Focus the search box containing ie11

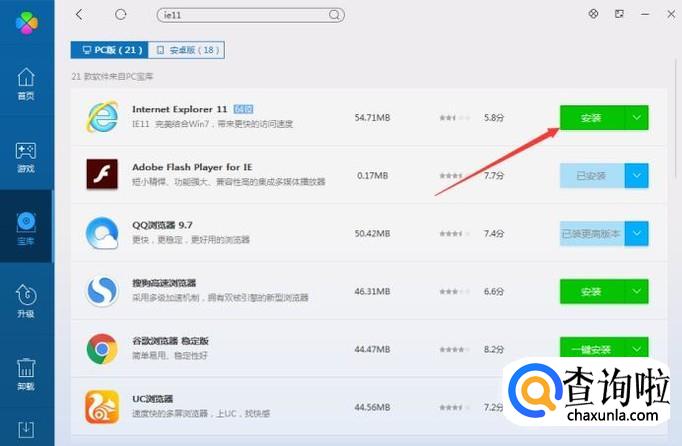point(251,15)
